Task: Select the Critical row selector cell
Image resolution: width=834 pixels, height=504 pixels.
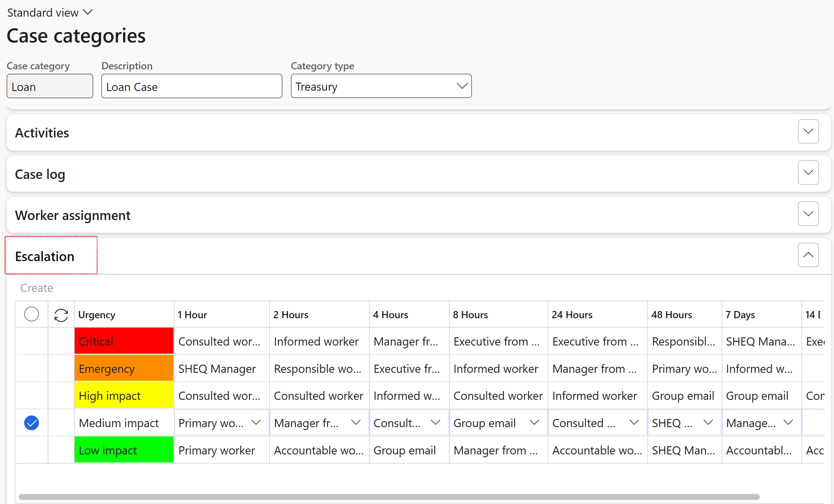Action: 31,341
